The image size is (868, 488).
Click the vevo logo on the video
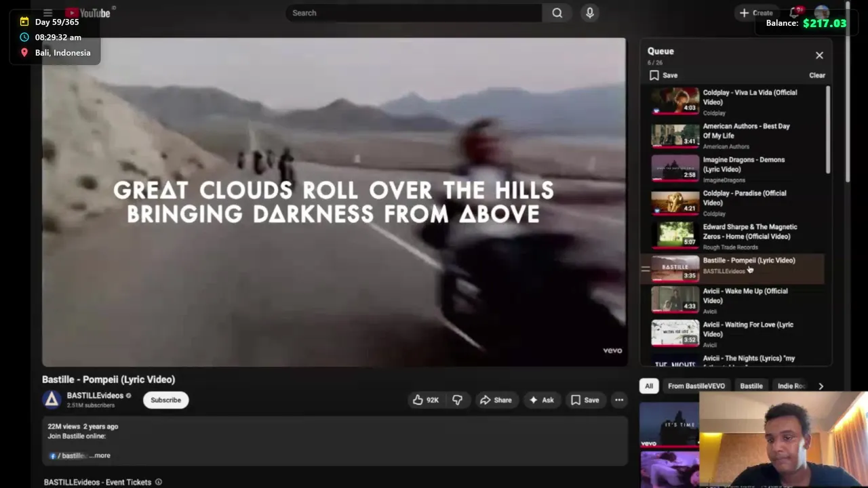point(612,350)
